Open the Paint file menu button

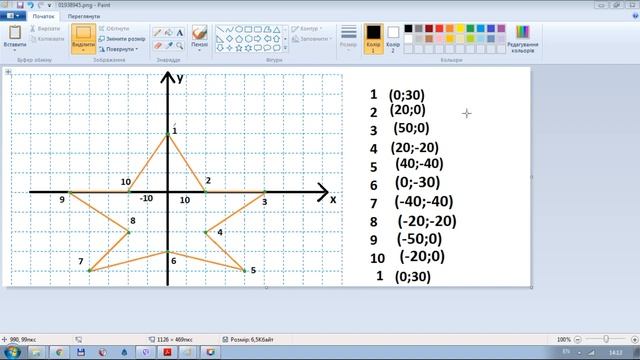13,16
